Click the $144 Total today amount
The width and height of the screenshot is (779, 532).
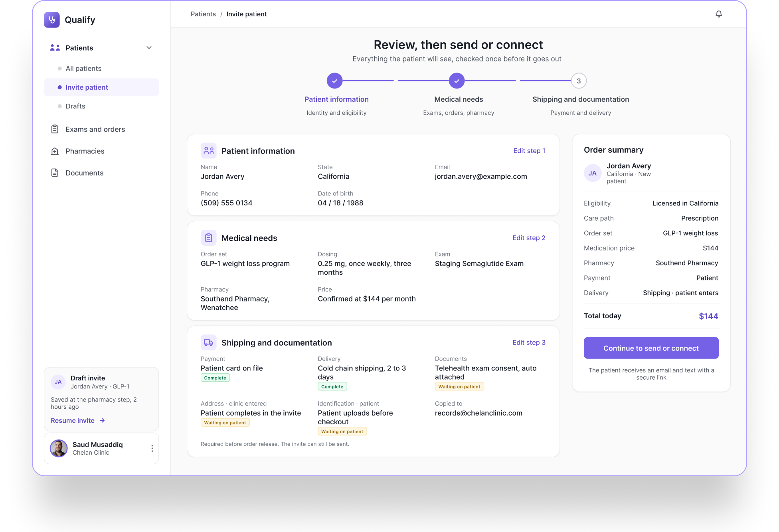pos(708,316)
